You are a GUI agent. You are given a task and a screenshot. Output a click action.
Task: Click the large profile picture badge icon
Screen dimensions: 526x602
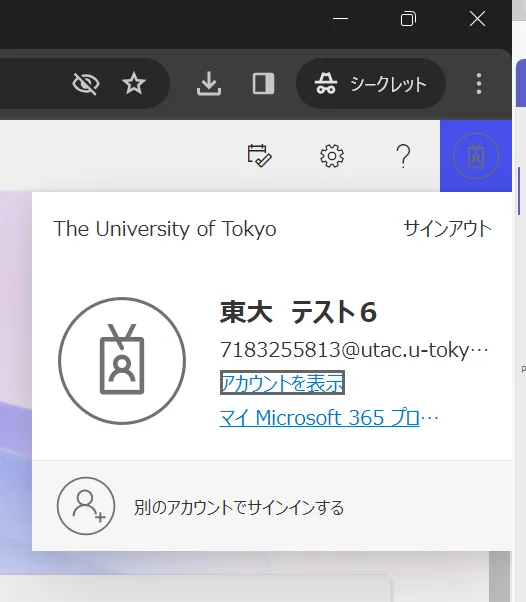point(122,361)
